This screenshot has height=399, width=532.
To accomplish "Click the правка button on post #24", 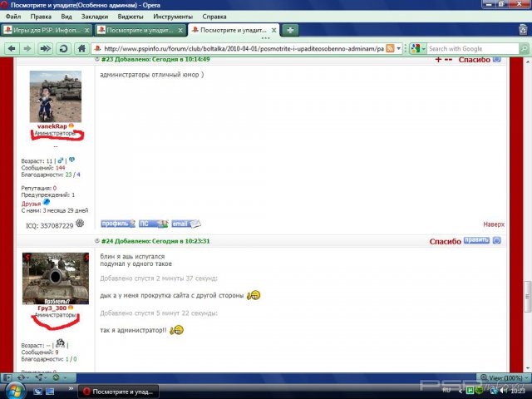I will [x=476, y=241].
